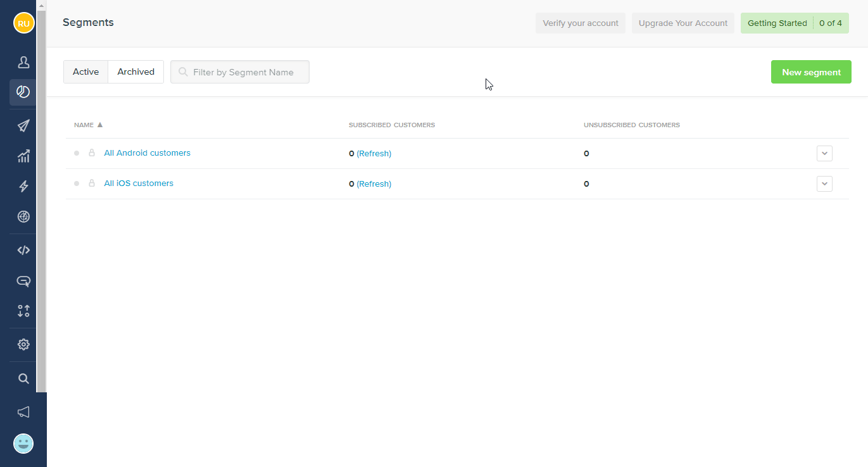
Task: Click the megaphone announcements icon
Action: [23, 412]
